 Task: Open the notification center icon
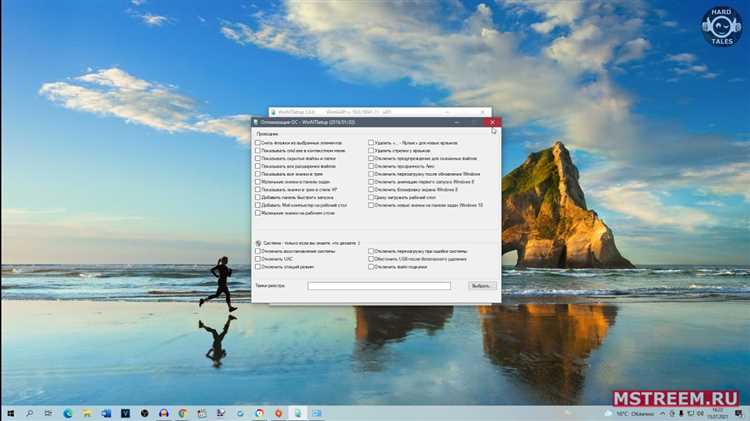[x=741, y=412]
